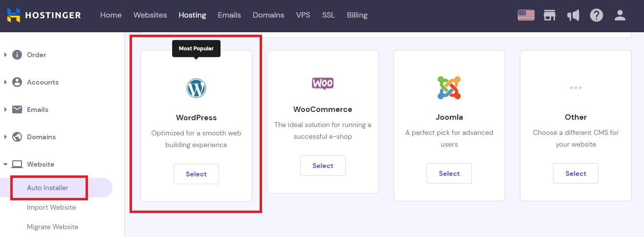Open the store marketplace icon

(550, 15)
